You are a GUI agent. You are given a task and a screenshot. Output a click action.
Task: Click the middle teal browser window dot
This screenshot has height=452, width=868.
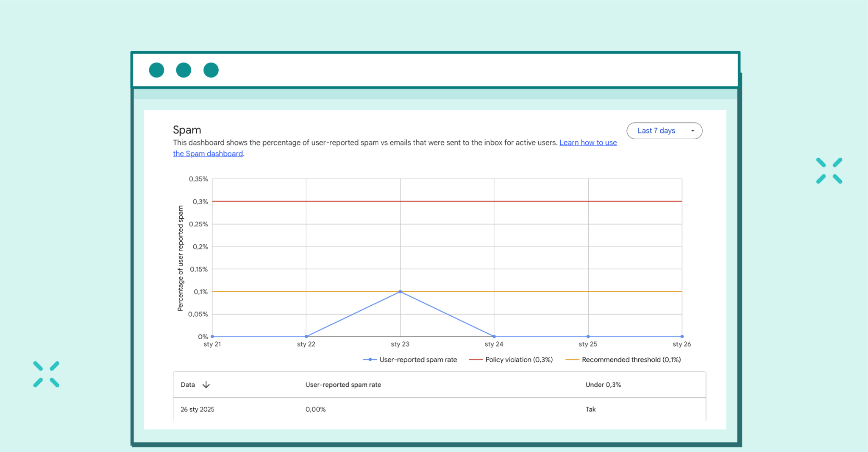[x=184, y=70]
